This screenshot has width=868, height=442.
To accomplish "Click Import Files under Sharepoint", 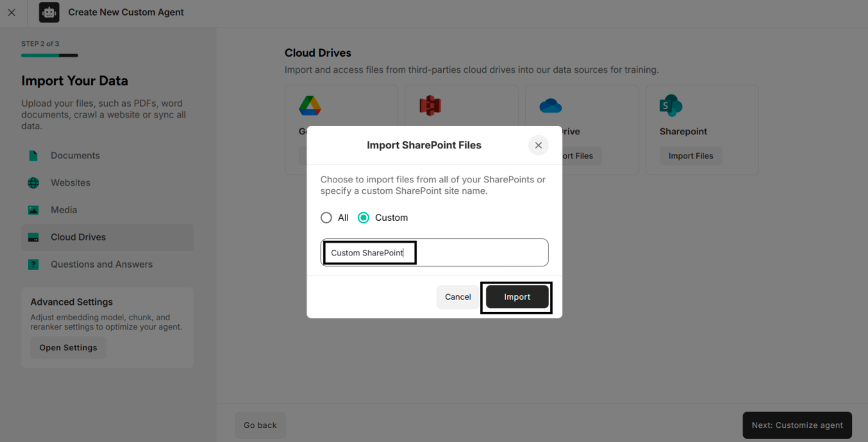I will point(690,156).
